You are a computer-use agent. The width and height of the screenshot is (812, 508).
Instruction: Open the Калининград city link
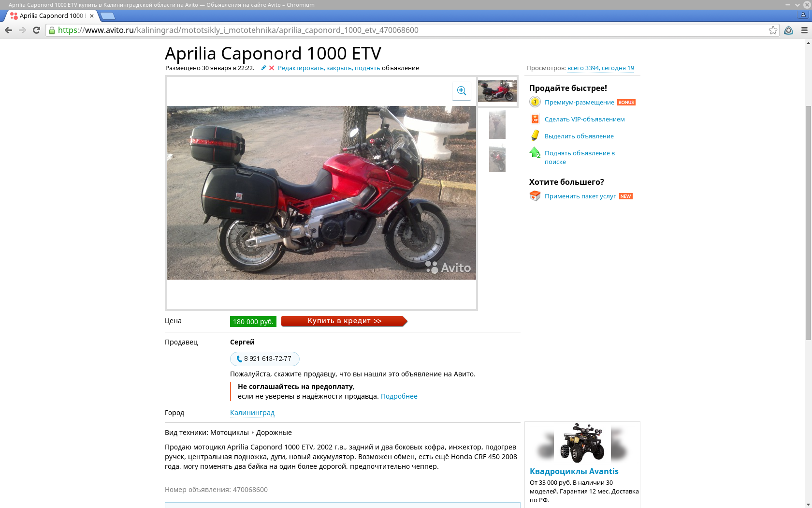click(252, 413)
